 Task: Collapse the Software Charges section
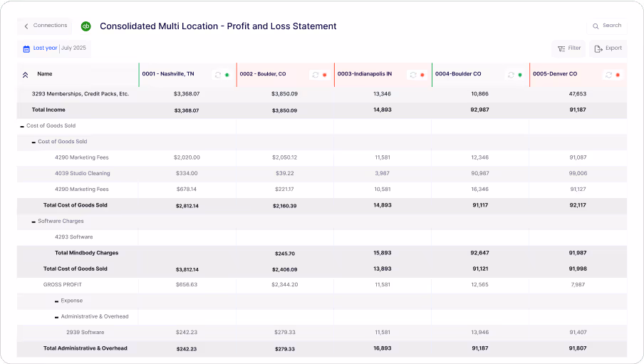pos(33,222)
